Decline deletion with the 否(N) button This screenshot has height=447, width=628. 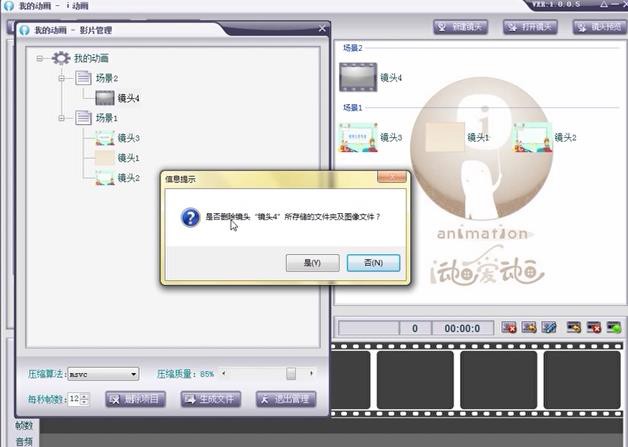click(x=373, y=263)
